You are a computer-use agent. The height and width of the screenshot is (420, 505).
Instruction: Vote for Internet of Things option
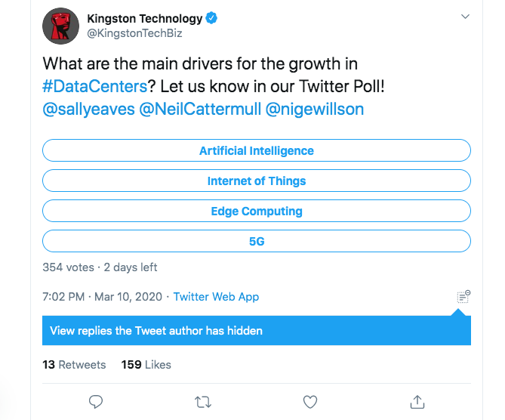point(257,181)
